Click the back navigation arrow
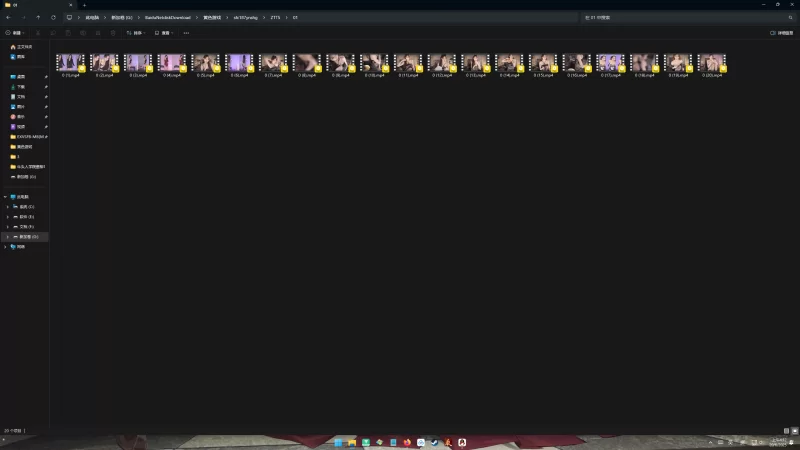 click(8, 17)
